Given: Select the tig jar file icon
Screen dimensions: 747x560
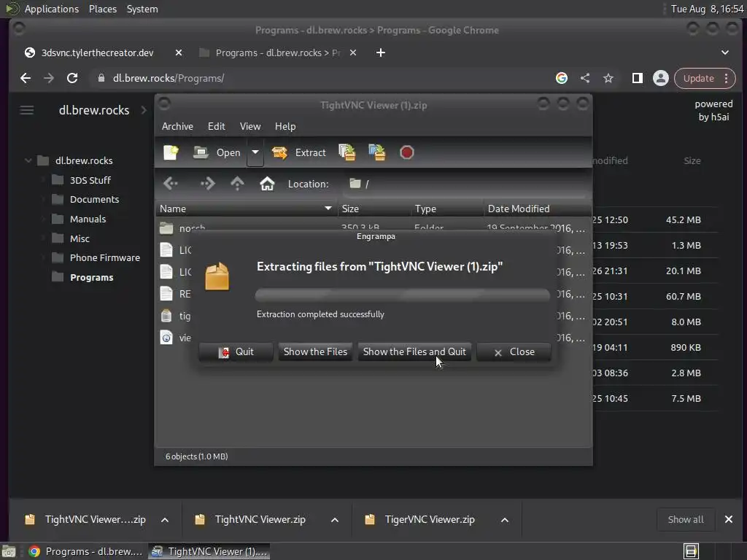Looking at the screenshot, I should coord(166,316).
